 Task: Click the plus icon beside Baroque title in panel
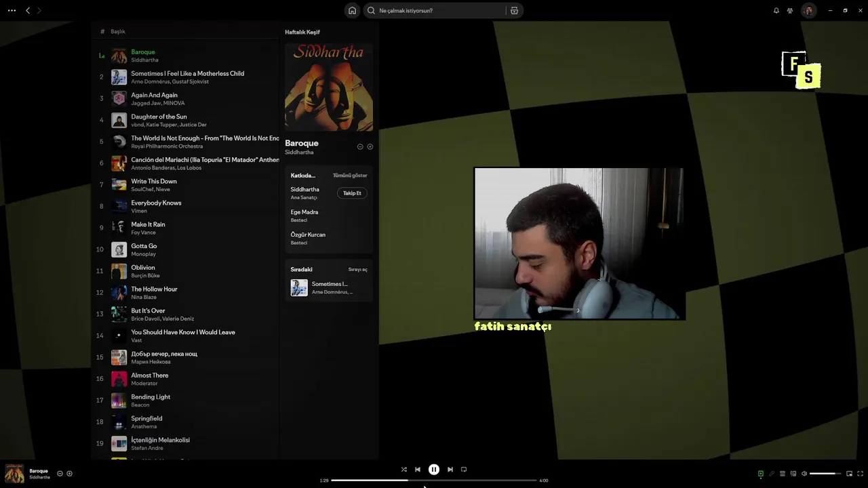click(x=370, y=146)
